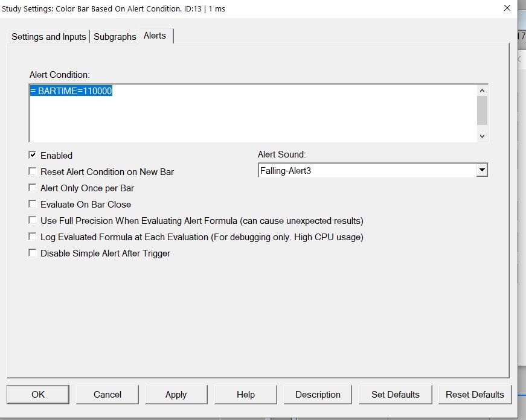Expand the Alert Sound dropdown arrow
Viewport: 526px width, 420px height.
[x=481, y=171]
